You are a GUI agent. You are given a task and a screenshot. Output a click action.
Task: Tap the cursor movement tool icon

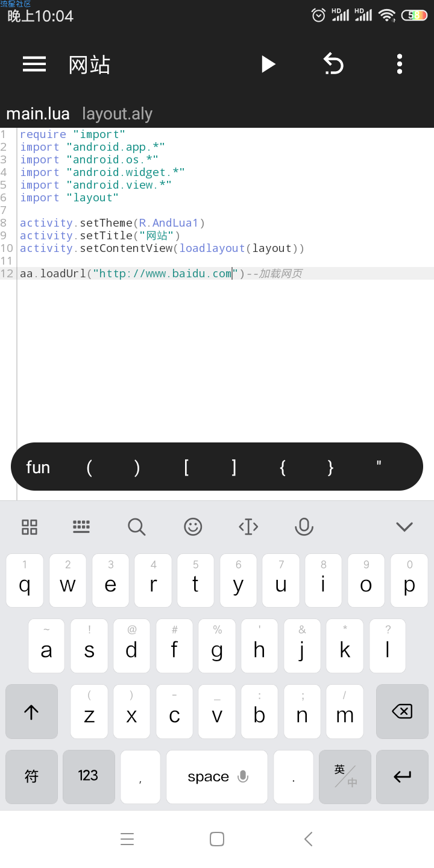click(x=248, y=527)
